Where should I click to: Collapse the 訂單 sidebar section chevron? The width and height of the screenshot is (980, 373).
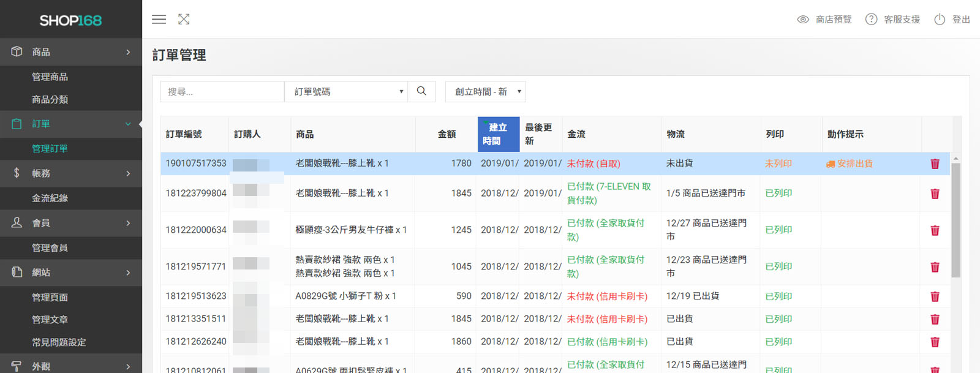click(x=128, y=124)
